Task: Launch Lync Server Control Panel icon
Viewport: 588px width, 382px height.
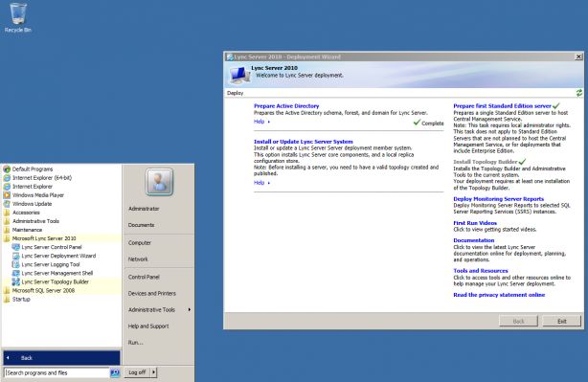Action: [x=15, y=247]
